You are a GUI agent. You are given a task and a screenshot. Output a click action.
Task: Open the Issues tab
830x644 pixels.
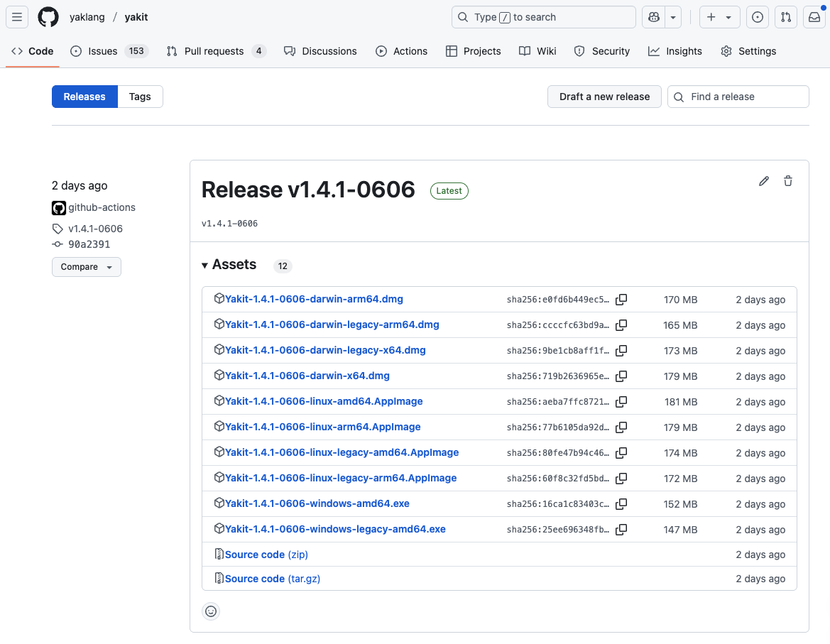(109, 51)
